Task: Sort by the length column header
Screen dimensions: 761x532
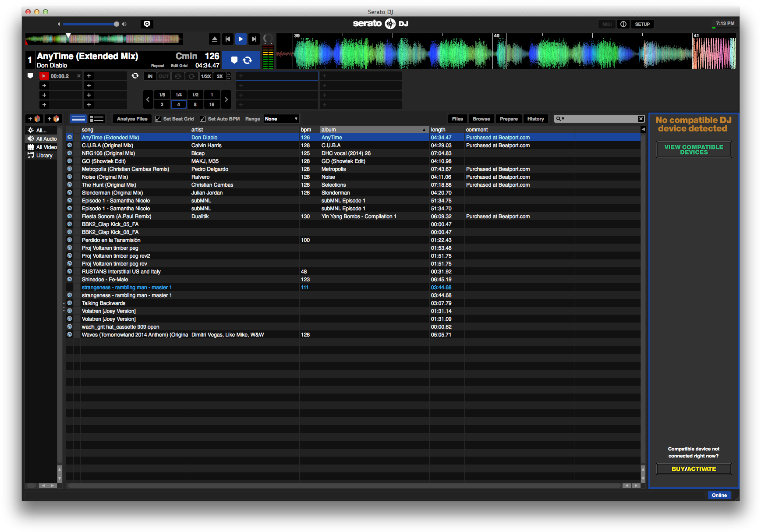Action: pyautogui.click(x=446, y=130)
